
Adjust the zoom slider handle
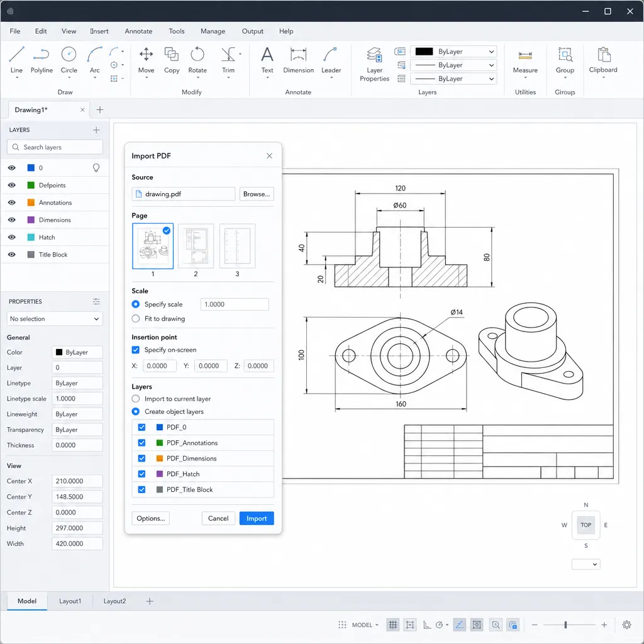565,625
